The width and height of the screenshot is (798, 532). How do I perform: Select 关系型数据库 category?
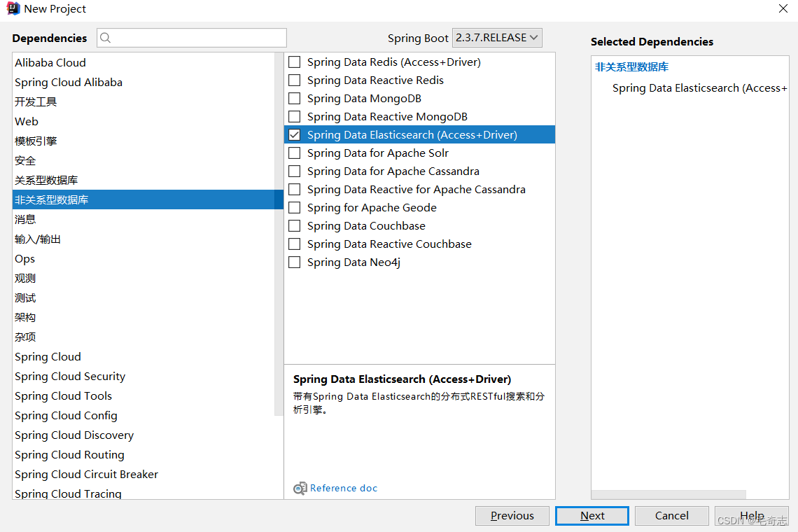pos(143,180)
